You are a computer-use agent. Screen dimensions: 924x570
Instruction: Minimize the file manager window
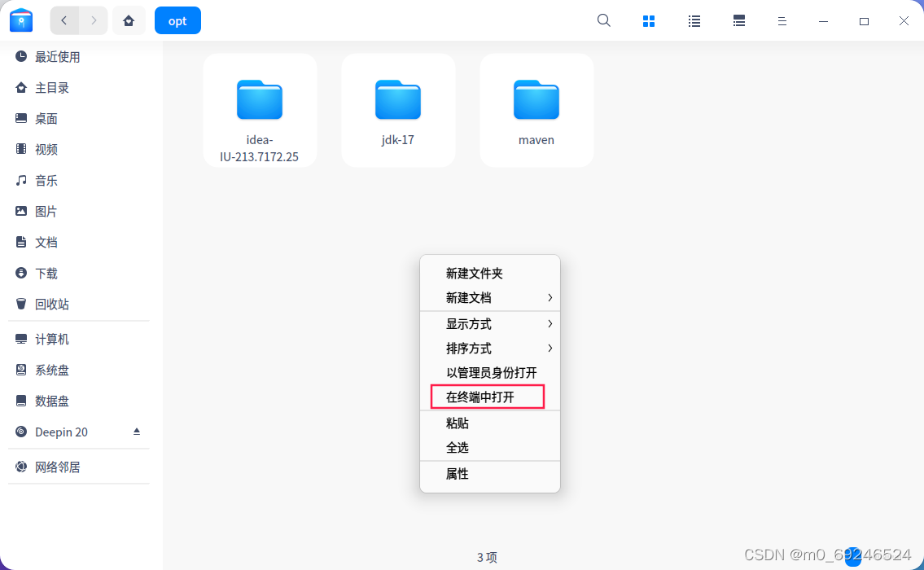click(823, 21)
